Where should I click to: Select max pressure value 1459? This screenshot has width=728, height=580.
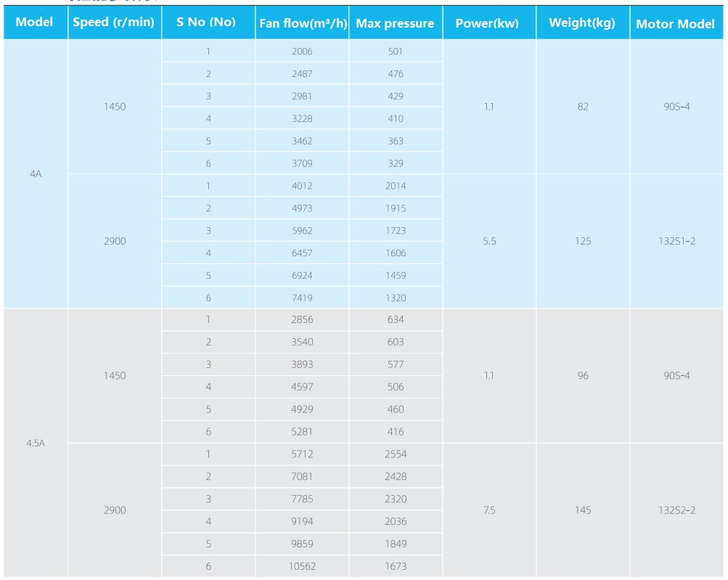[396, 275]
